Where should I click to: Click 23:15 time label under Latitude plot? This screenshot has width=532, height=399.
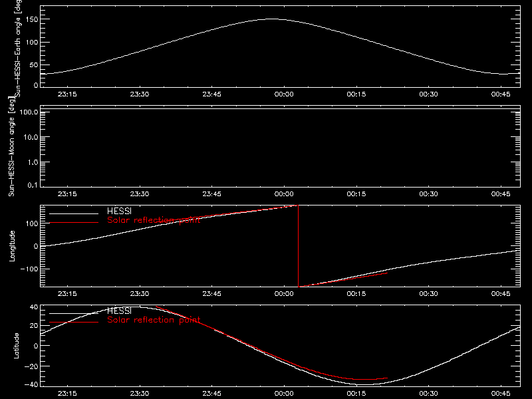67,394
